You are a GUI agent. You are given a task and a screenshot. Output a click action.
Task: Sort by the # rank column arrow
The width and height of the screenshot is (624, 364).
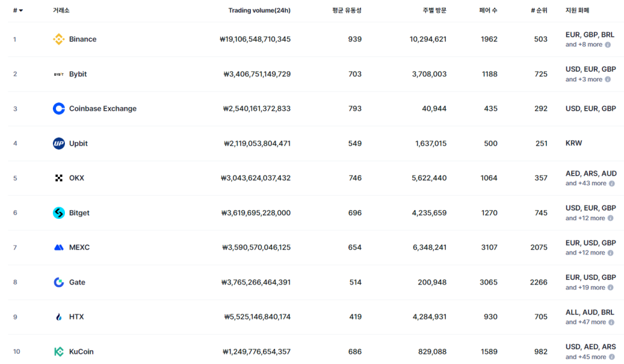point(21,11)
